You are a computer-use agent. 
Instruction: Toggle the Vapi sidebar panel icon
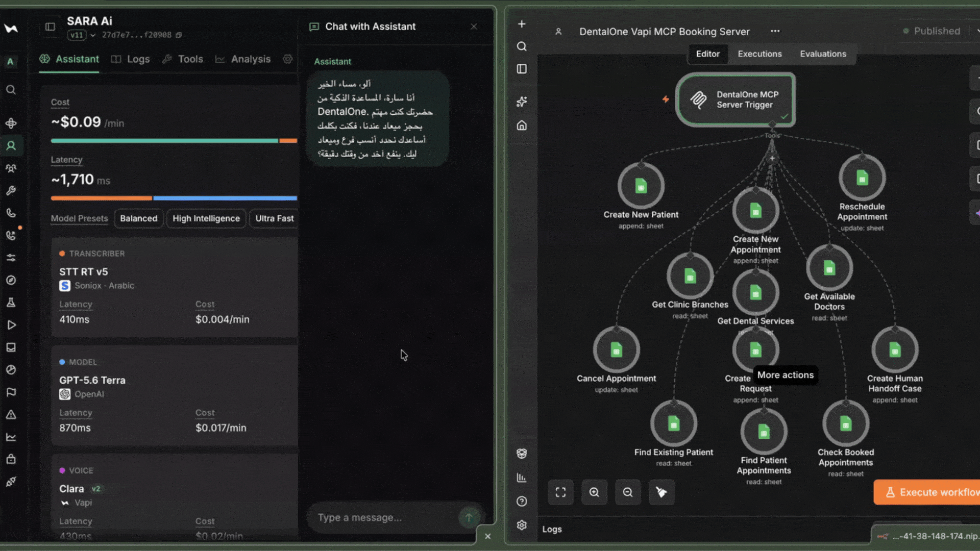tap(50, 27)
